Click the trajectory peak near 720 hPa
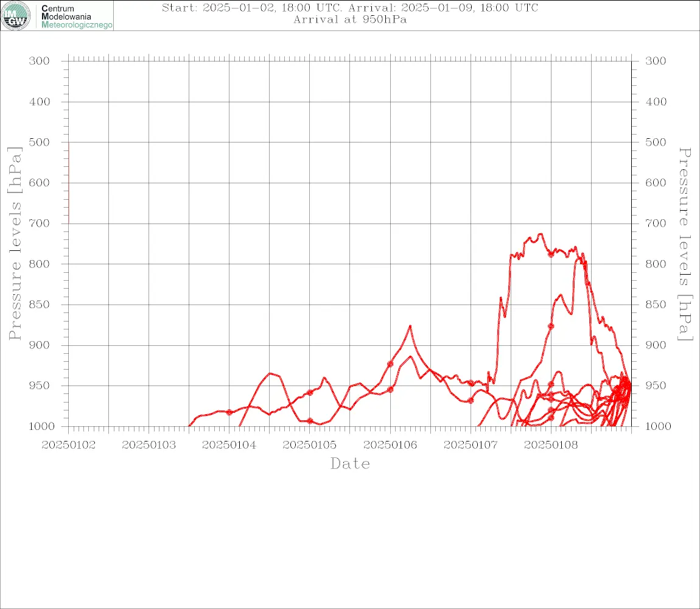 (540, 234)
